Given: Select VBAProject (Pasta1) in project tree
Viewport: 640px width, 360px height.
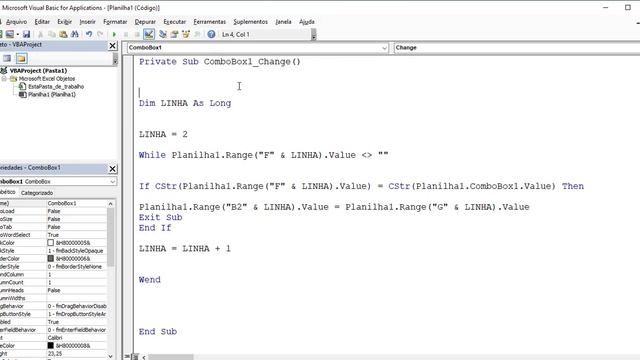Looking at the screenshot, I should [x=38, y=71].
